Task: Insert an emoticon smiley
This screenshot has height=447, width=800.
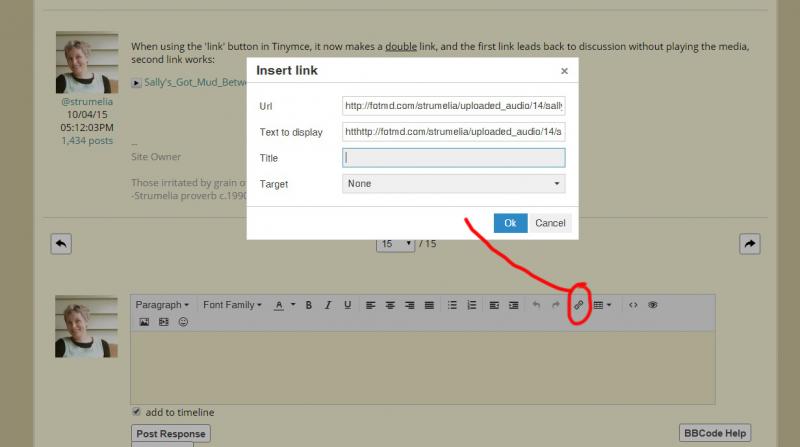Action: coord(183,323)
